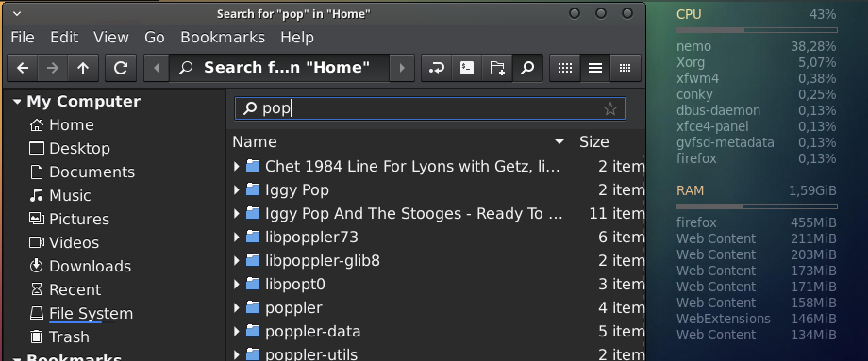Viewport: 868px width, 361px height.
Task: Toggle the location entry mode icon
Action: point(436,68)
